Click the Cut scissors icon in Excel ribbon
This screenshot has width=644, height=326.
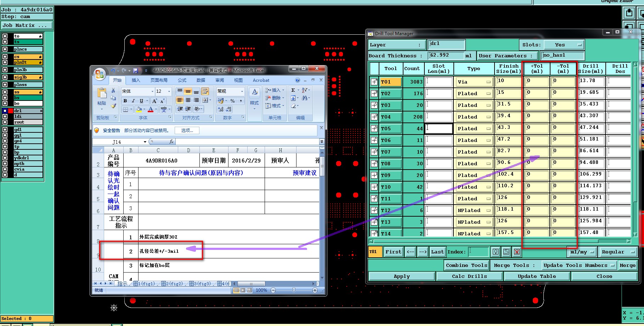pos(113,91)
